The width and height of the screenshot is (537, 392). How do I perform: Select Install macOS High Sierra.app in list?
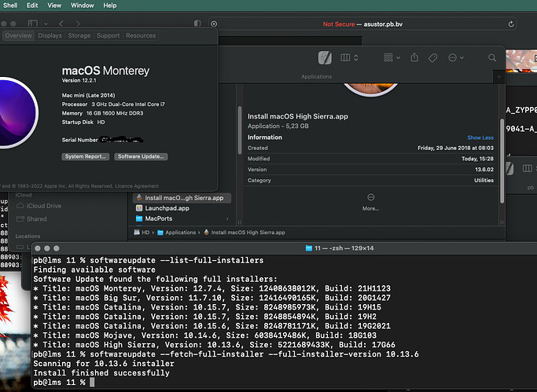coord(182,198)
